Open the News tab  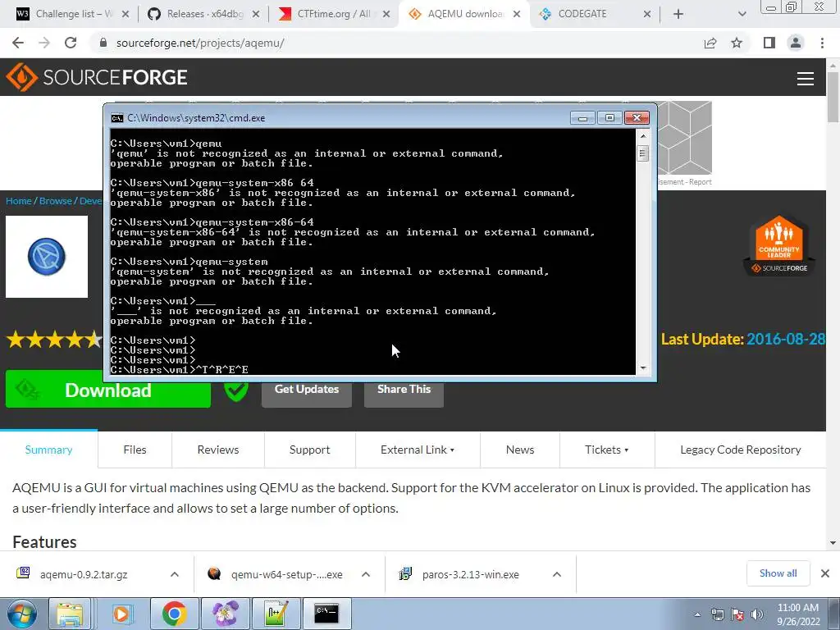519,450
